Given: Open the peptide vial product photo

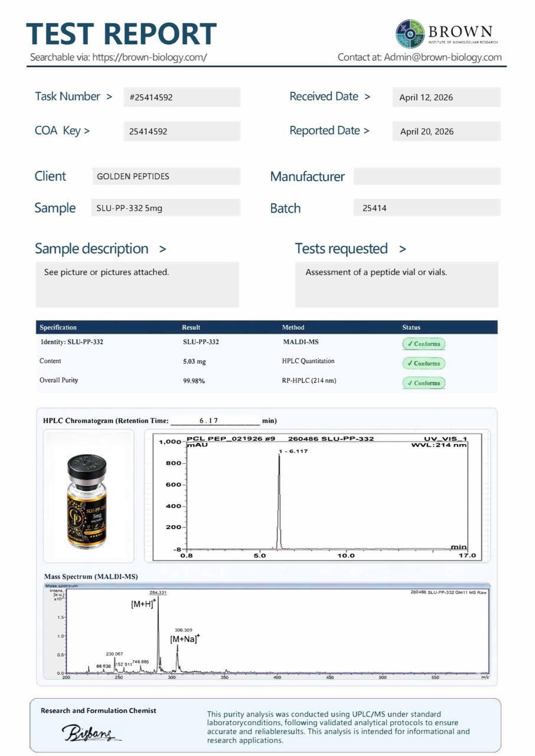Looking at the screenshot, I should pos(89,502).
